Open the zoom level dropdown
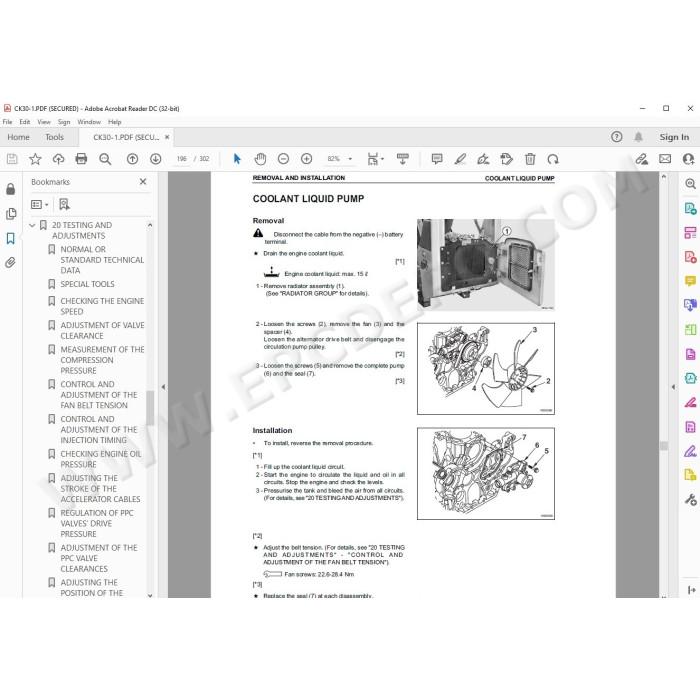The height and width of the screenshot is (700, 700). [350, 159]
